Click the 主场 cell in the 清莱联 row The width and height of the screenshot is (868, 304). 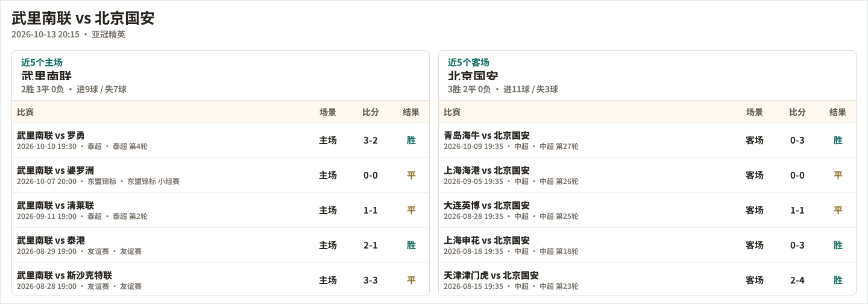[328, 210]
